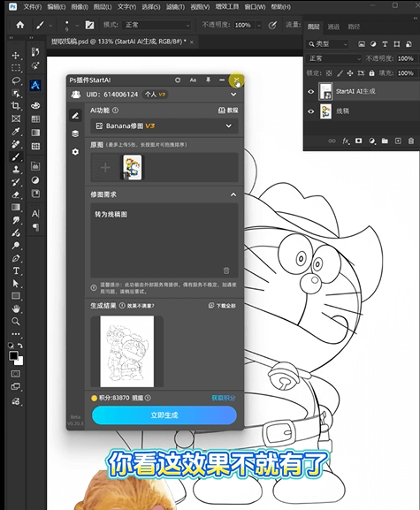Open the layer blend mode 正常 dropdown
This screenshot has height=510, width=420.
(333, 58)
